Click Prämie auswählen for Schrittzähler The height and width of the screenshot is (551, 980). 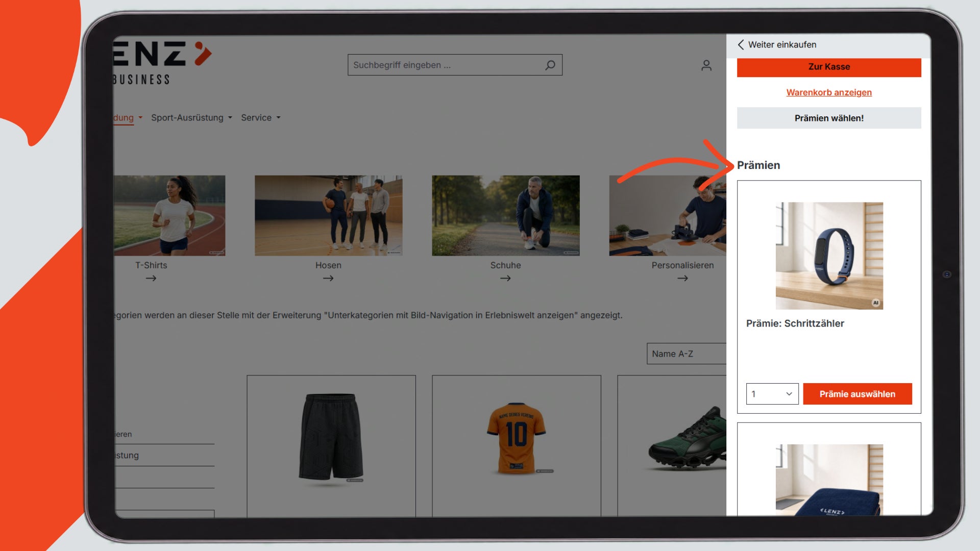point(857,394)
